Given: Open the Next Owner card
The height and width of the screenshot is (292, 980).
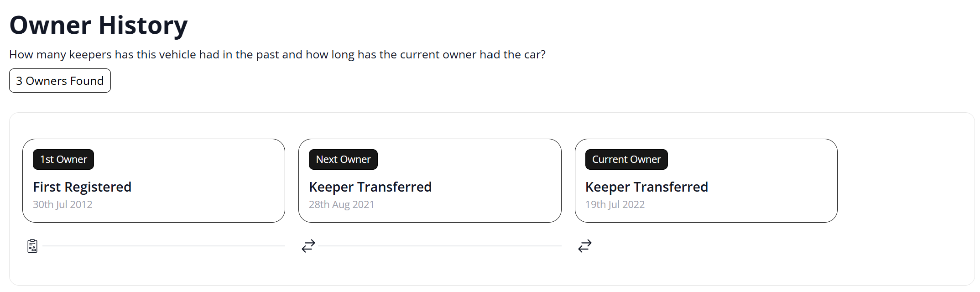Looking at the screenshot, I should 430,181.
